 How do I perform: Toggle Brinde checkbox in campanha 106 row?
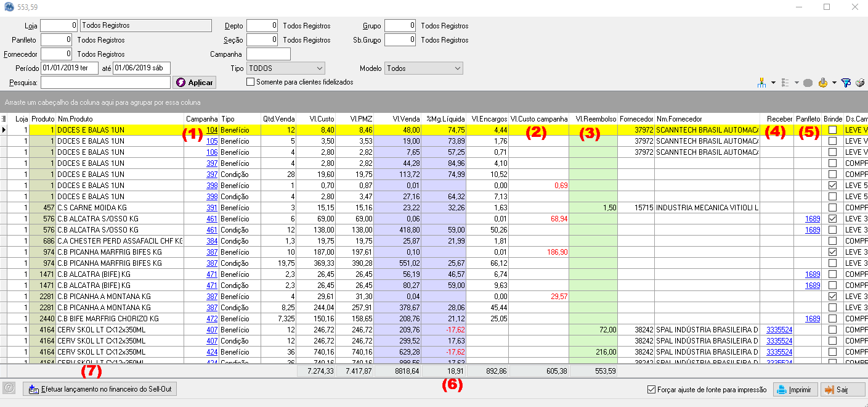point(833,152)
